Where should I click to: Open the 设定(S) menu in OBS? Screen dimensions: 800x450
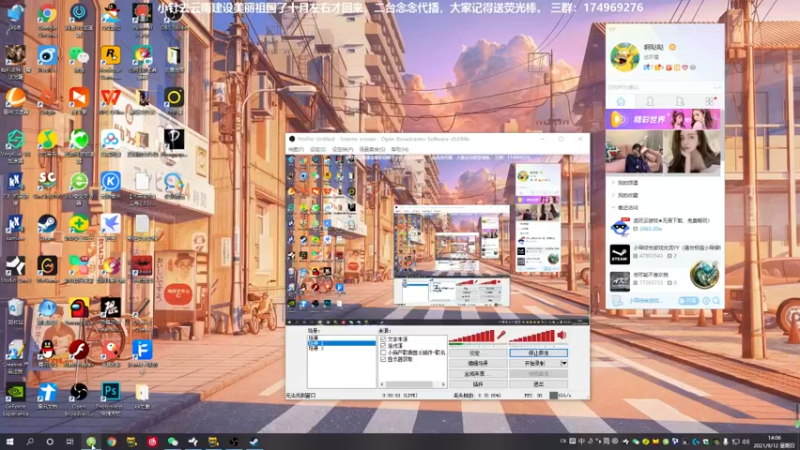[x=317, y=149]
